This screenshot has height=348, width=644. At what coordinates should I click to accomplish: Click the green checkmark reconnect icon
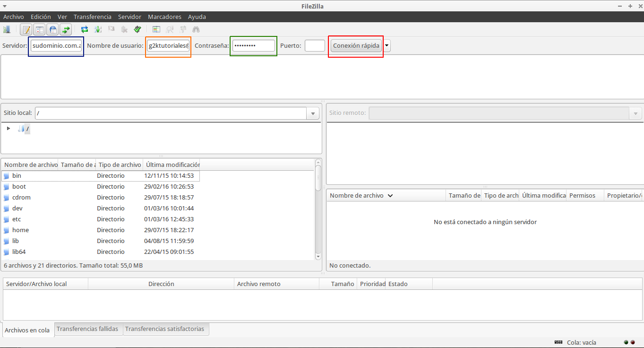[137, 29]
